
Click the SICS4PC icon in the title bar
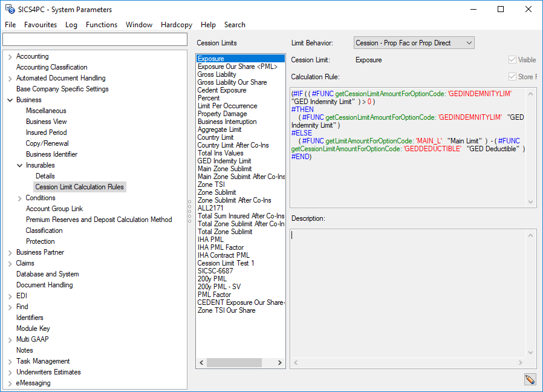pyautogui.click(x=8, y=9)
